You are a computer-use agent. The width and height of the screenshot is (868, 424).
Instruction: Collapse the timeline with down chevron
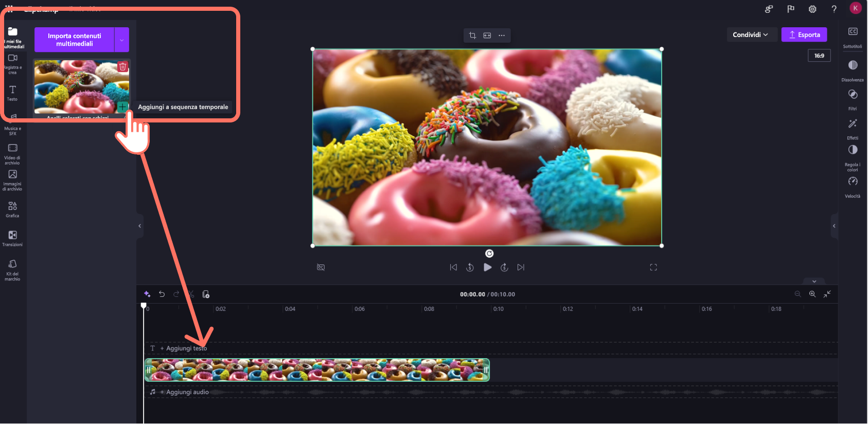(814, 281)
